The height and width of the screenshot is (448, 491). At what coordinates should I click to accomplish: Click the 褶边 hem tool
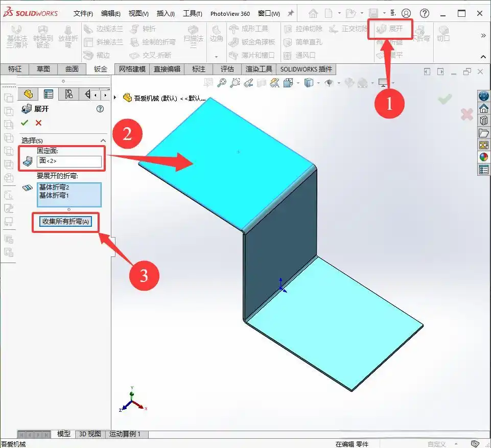[97, 55]
